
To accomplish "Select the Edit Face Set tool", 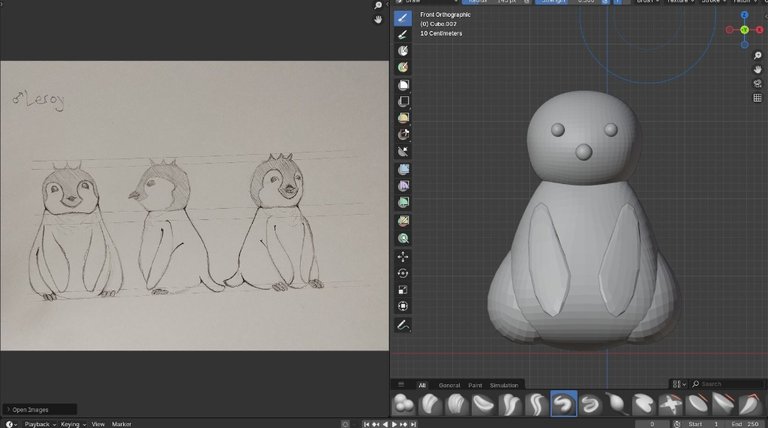I will tap(403, 221).
